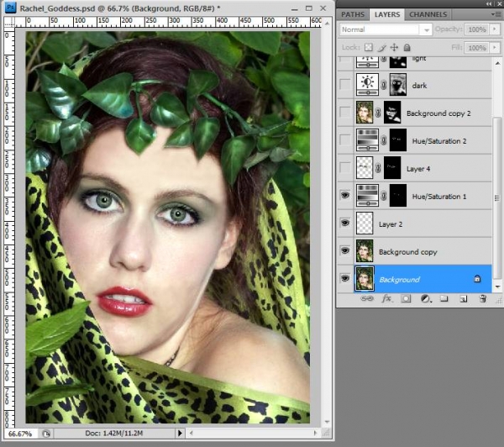504x447 pixels.
Task: Open the status bar info arrow menu
Action: click(x=180, y=434)
